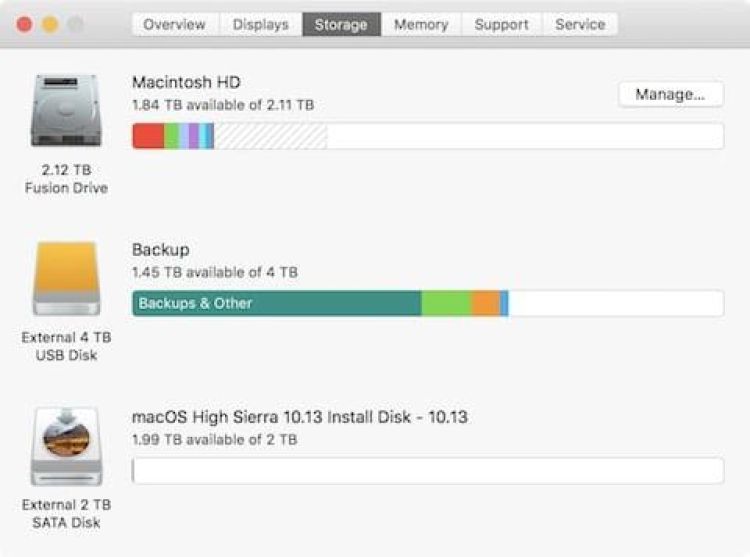Click the yellow Backup external USB disk icon
This screenshot has width=750, height=557.
point(66,278)
